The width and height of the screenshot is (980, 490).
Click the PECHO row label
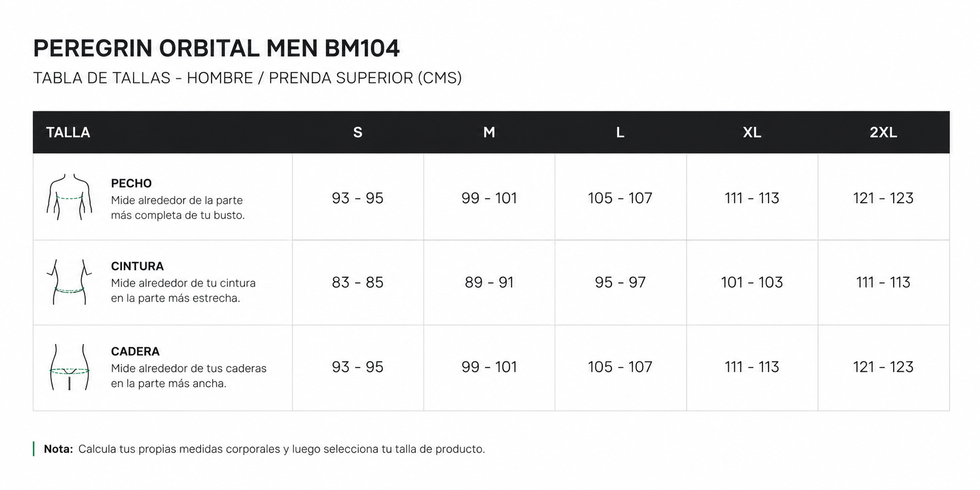(131, 183)
